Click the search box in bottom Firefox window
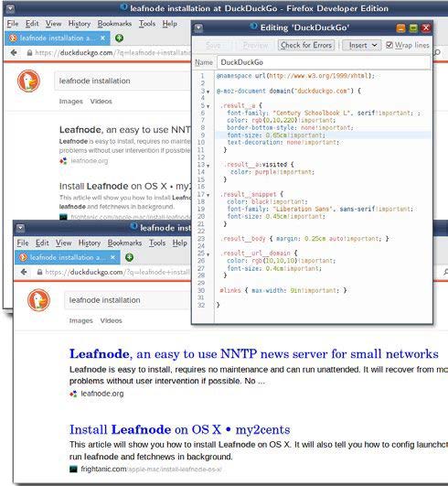This screenshot has height=486, width=448. [128, 300]
